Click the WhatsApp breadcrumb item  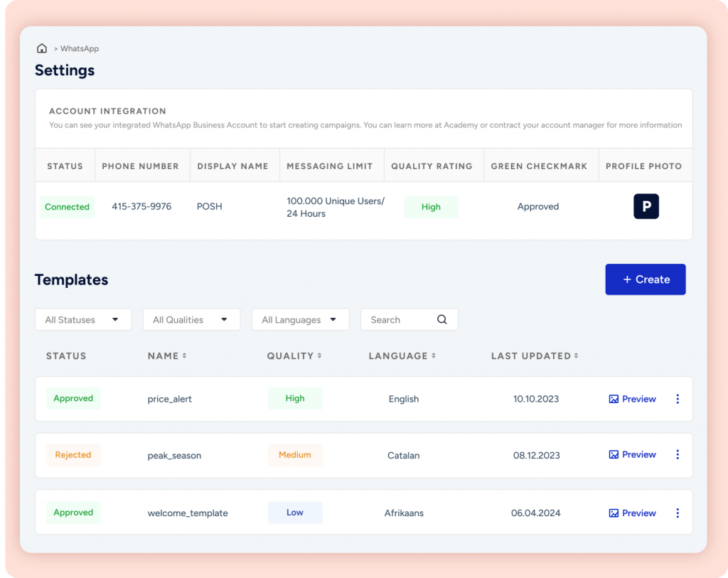[80, 49]
